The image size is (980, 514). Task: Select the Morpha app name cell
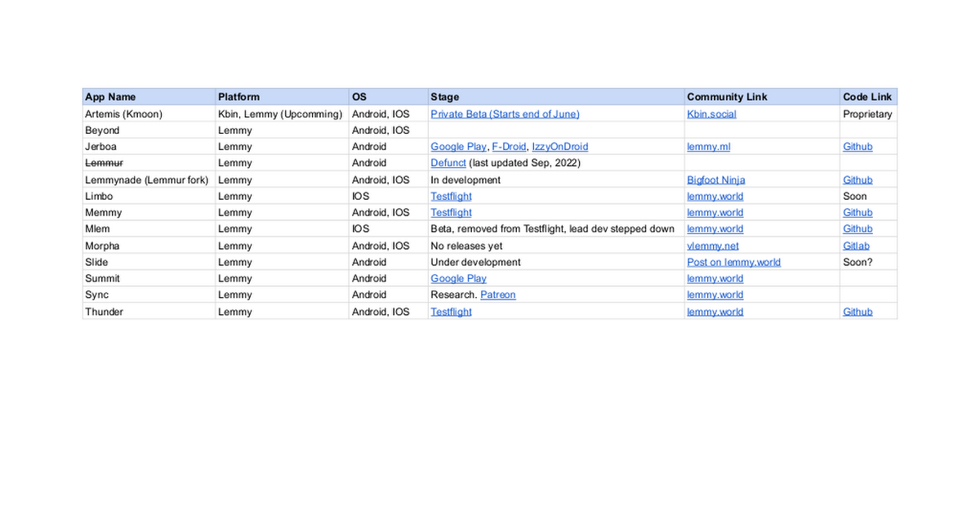click(149, 246)
